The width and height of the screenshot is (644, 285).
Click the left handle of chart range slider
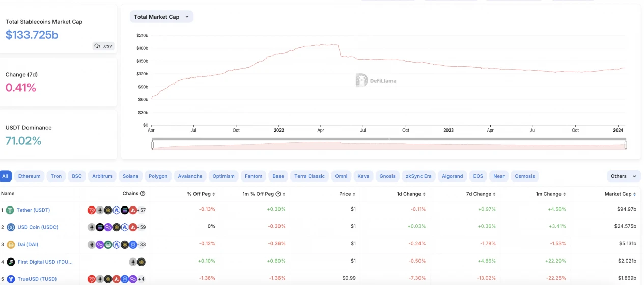152,145
